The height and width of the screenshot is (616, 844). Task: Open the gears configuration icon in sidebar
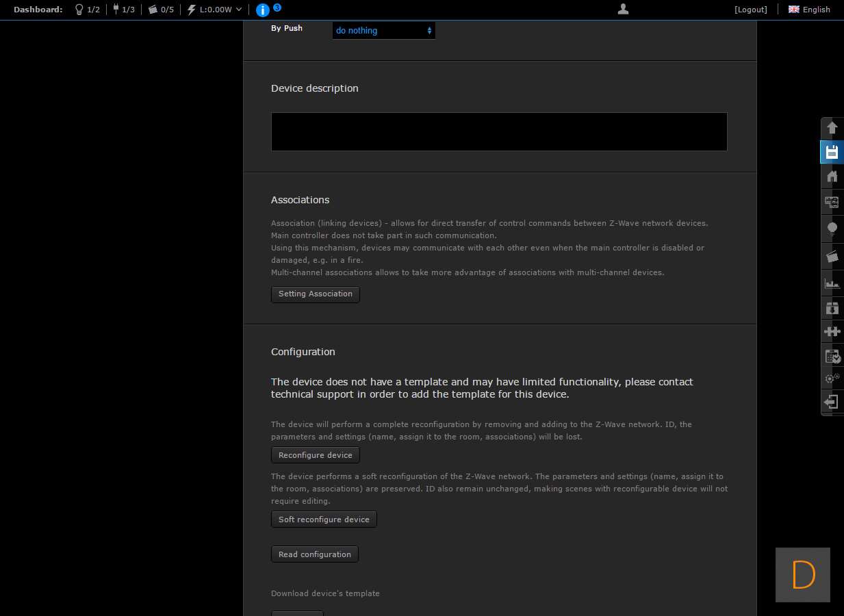tap(832, 378)
